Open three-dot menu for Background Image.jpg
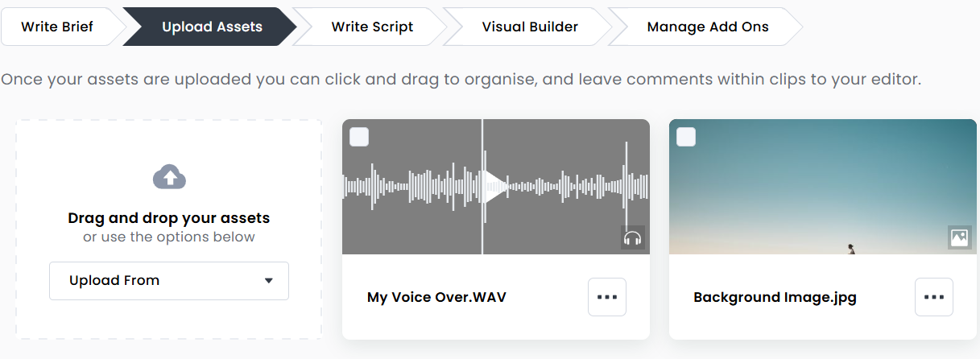Viewport: 980px width, 359px height. pyautogui.click(x=934, y=297)
